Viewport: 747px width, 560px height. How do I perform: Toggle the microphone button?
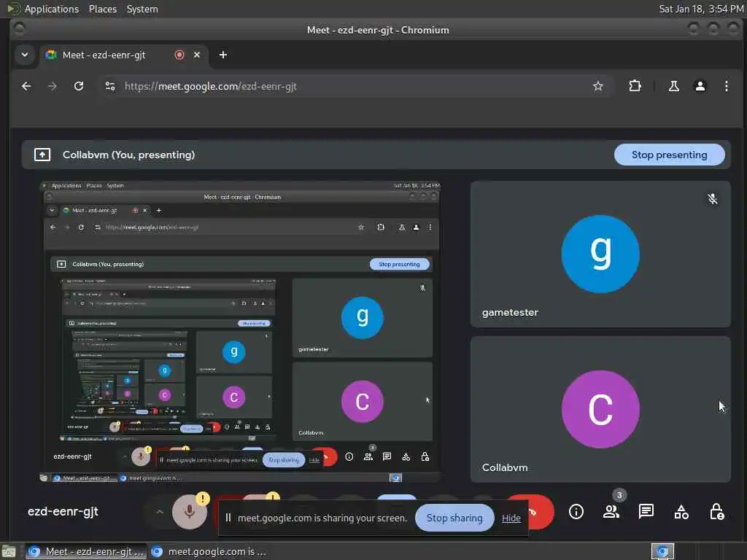pos(190,512)
